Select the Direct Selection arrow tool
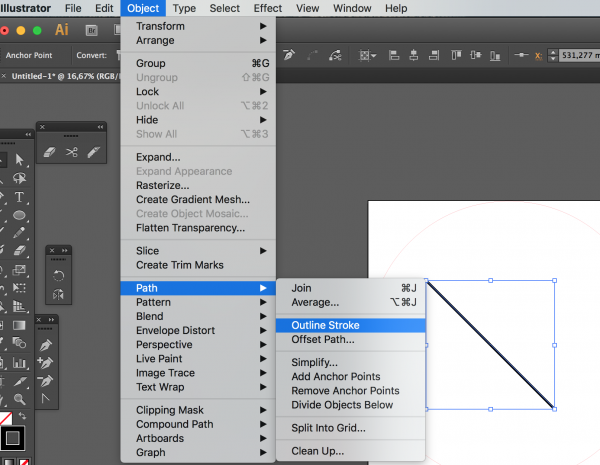Image resolution: width=600 pixels, height=465 pixels. [20, 159]
